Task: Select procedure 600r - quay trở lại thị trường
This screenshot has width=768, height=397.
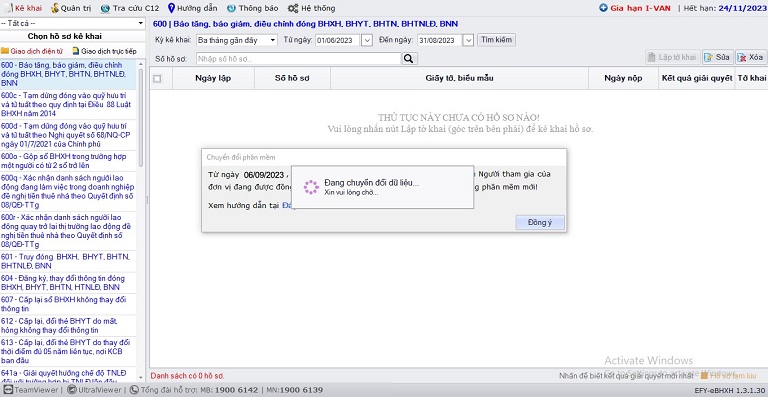Action: (68, 231)
